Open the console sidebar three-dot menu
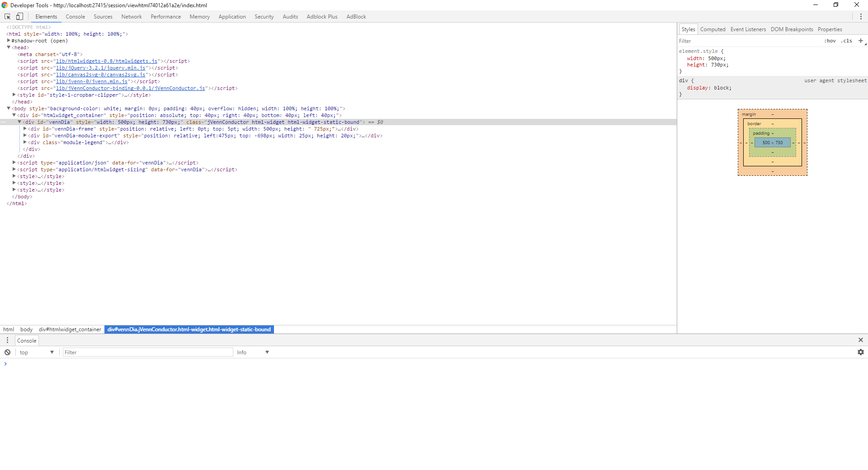 click(x=7, y=340)
